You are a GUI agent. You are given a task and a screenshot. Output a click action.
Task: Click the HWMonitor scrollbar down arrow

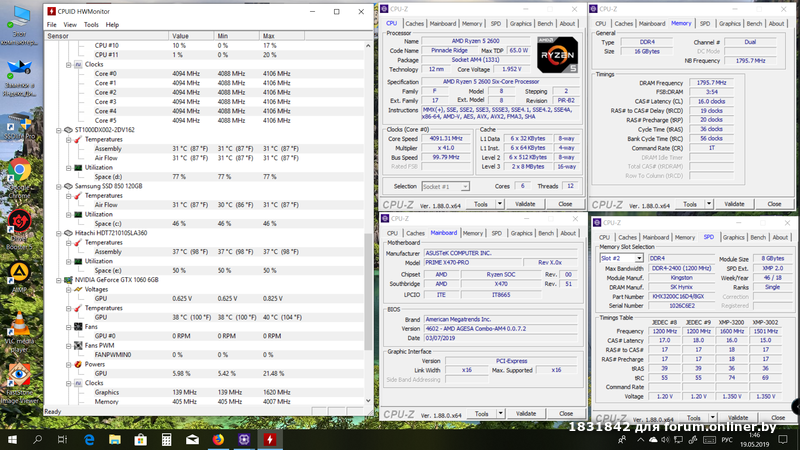pos(368,401)
